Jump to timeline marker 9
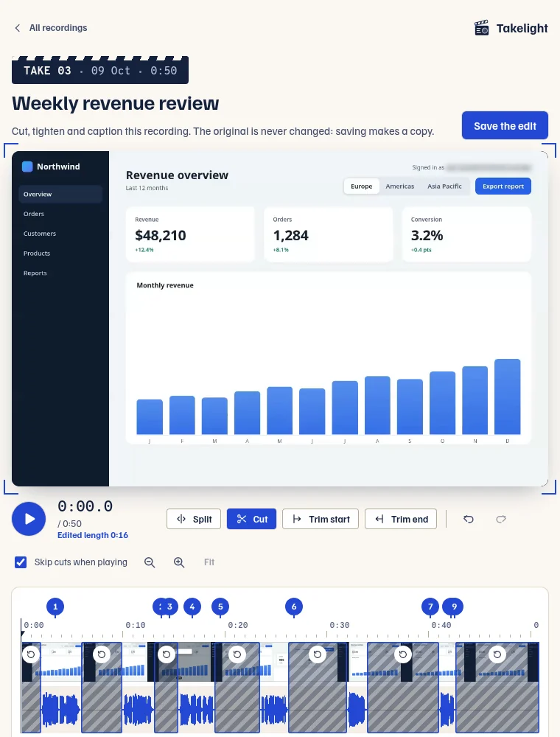Screen dimensions: 560x737 (455, 607)
